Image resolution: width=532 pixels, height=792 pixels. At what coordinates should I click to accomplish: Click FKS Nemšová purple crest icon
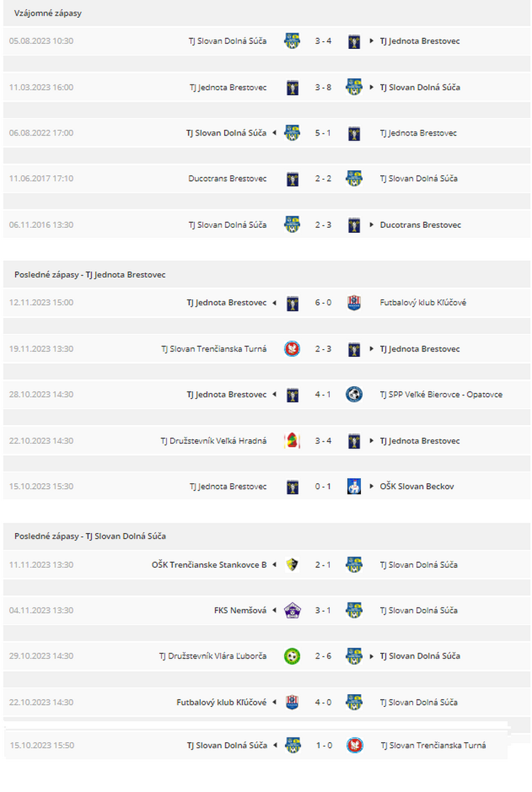click(x=292, y=610)
